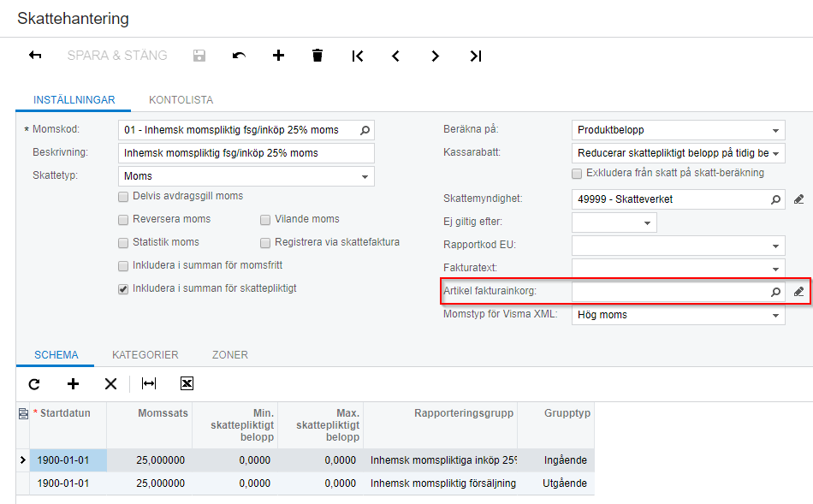Edit Skattemyndighet with pencil icon
The image size is (813, 504).
(798, 199)
